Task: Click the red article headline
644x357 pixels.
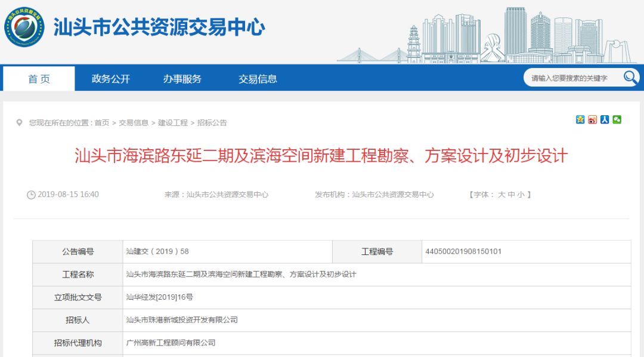Action: 321,156
